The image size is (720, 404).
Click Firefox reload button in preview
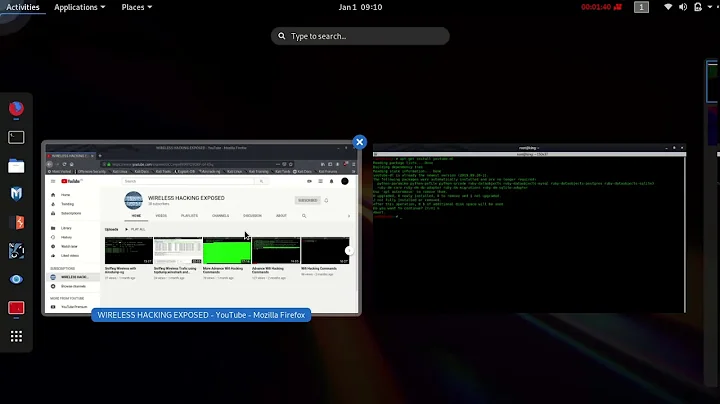coord(64,164)
